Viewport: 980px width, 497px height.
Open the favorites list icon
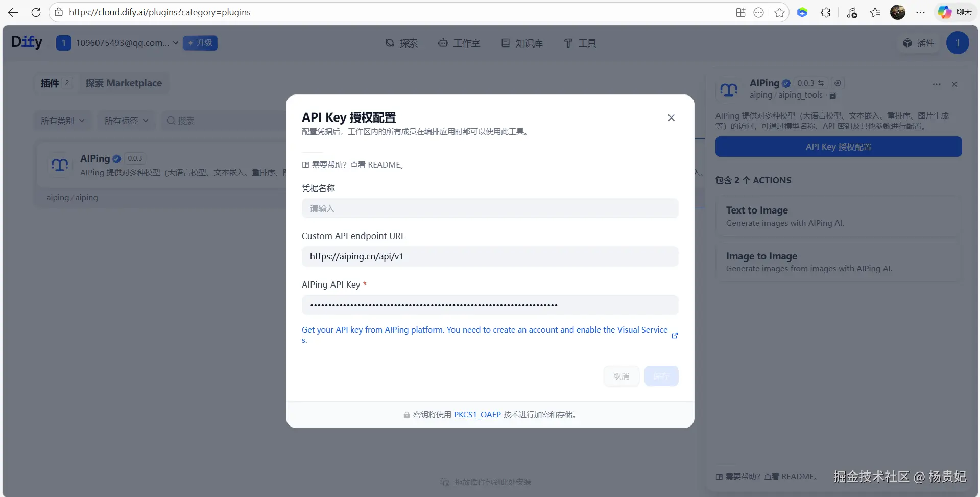(875, 12)
